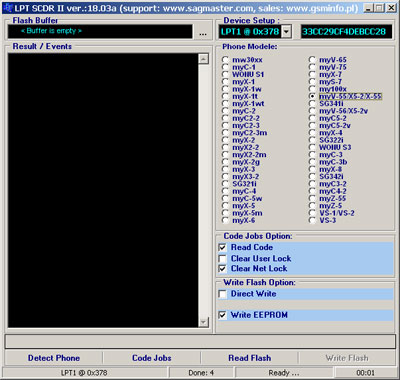Select the myV-56/X5-2v model
Image resolution: width=400 pixels, height=380 pixels.
point(312,111)
